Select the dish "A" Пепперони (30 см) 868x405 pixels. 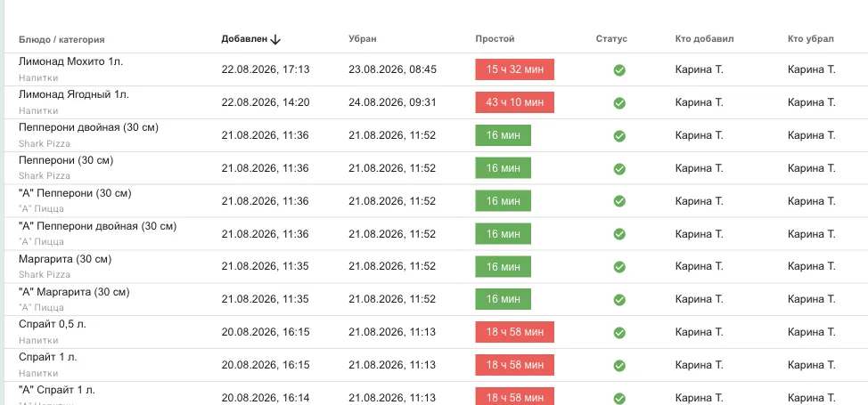(75, 193)
